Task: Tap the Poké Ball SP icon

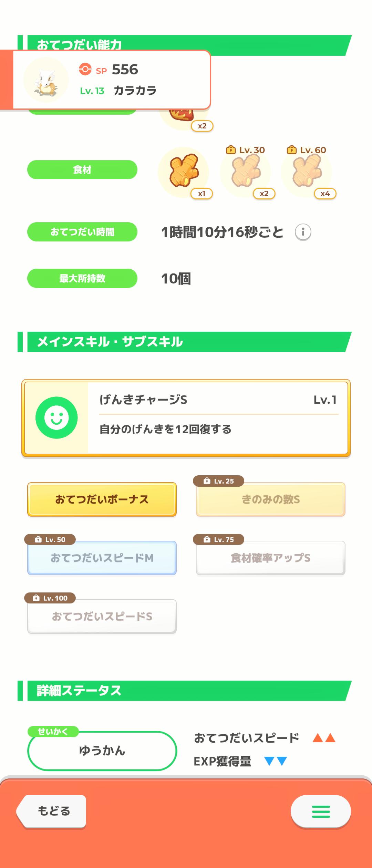Action: pyautogui.click(x=85, y=69)
